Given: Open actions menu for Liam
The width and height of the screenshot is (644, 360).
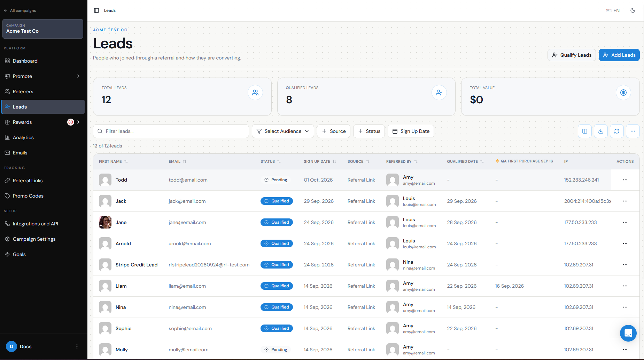Looking at the screenshot, I should 625,286.
